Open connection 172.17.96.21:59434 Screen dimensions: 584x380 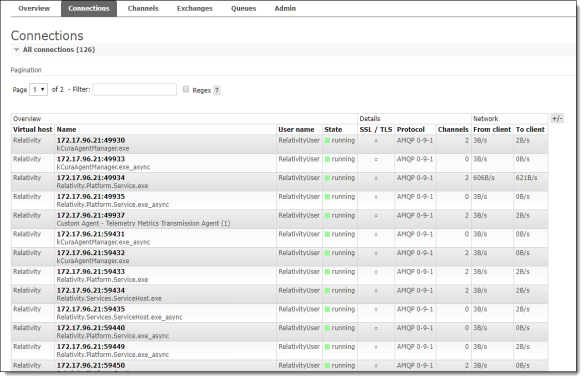pos(91,290)
